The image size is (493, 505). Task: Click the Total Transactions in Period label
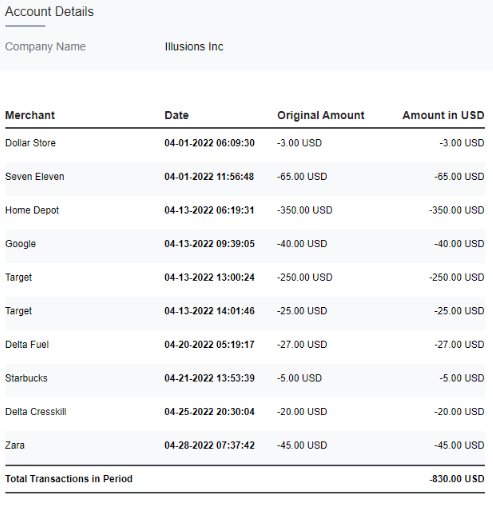(69, 479)
